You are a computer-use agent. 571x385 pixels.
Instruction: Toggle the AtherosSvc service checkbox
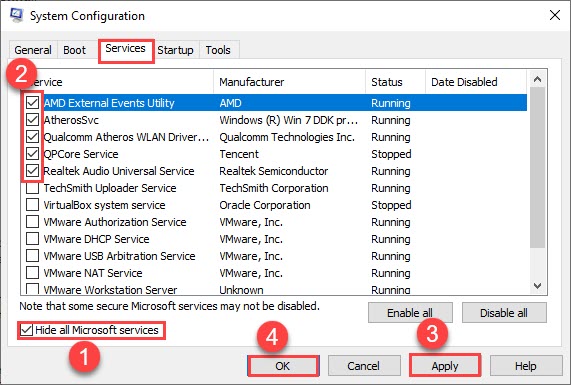pyautogui.click(x=32, y=119)
